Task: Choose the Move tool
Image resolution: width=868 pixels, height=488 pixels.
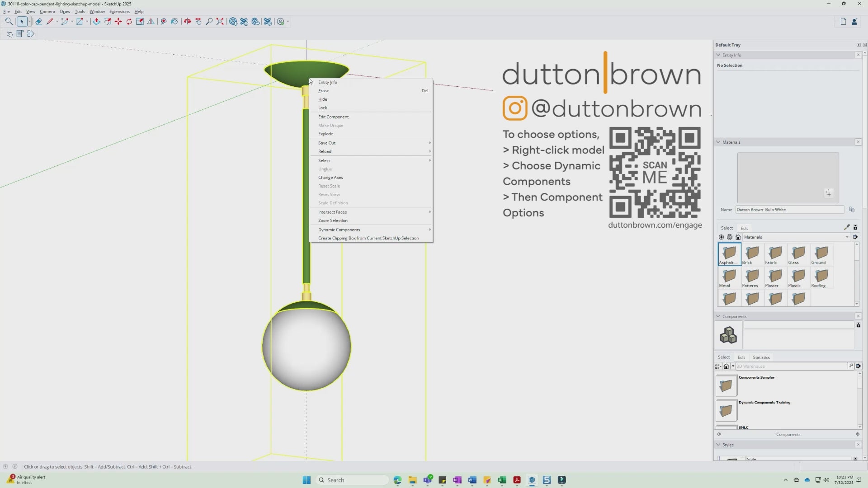Action: tap(118, 21)
